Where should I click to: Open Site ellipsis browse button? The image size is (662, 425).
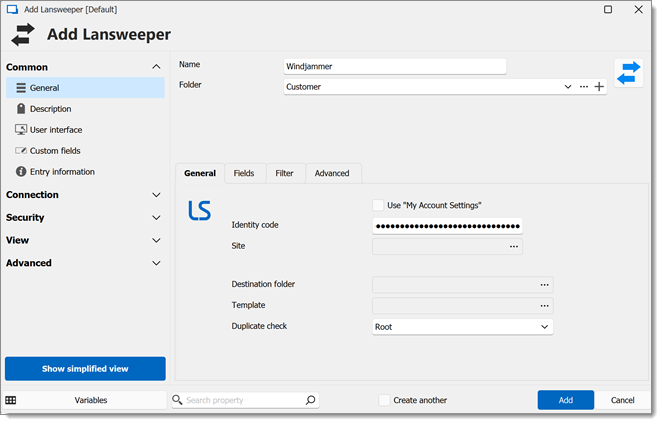click(x=514, y=246)
